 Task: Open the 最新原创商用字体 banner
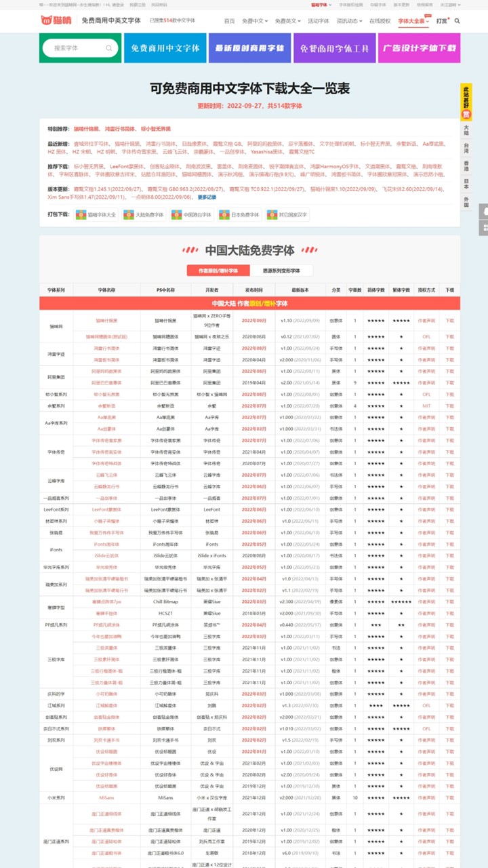point(249,48)
